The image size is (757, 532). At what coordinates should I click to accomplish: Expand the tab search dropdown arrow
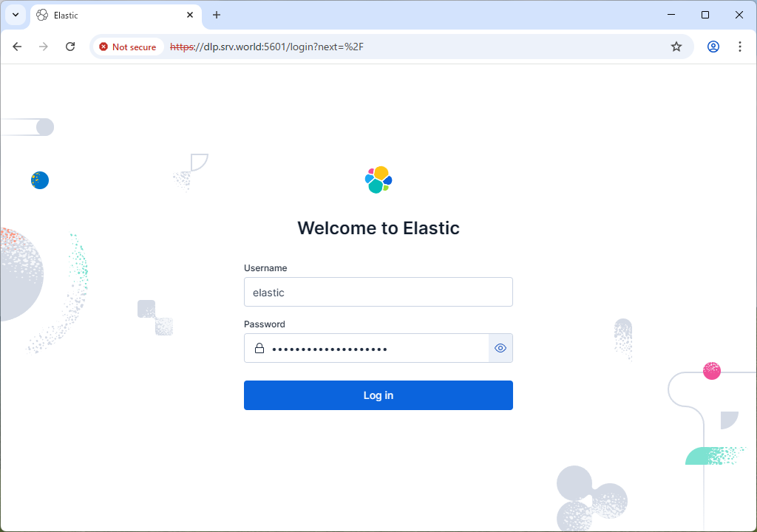(16, 15)
